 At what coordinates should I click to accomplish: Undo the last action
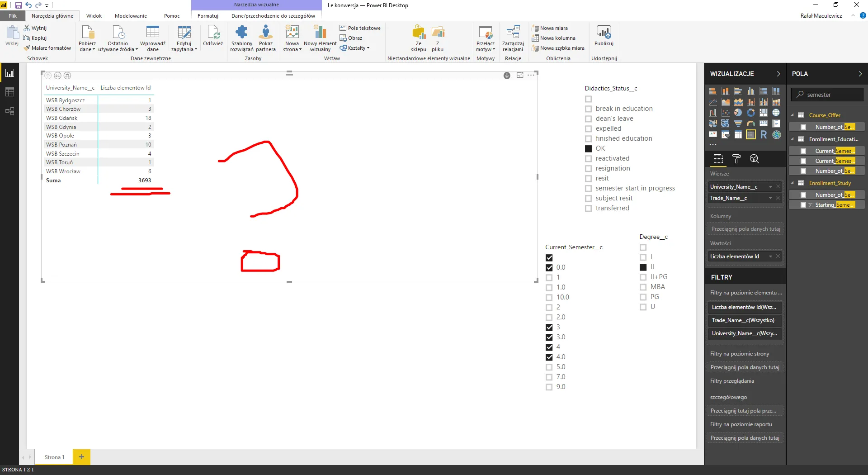28,5
